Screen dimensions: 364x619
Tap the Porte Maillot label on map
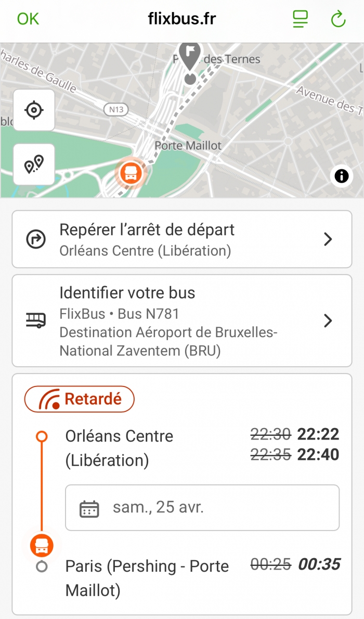(188, 146)
